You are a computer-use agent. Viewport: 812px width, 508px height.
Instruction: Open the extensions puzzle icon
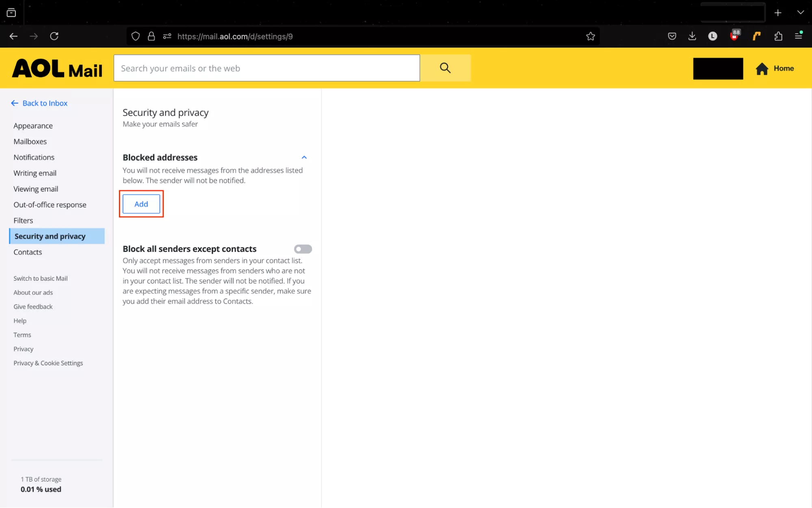pyautogui.click(x=778, y=36)
